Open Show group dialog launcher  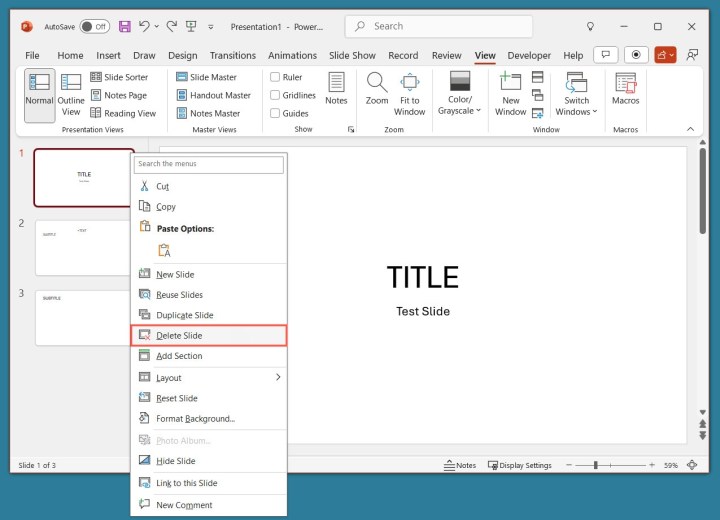tap(351, 130)
